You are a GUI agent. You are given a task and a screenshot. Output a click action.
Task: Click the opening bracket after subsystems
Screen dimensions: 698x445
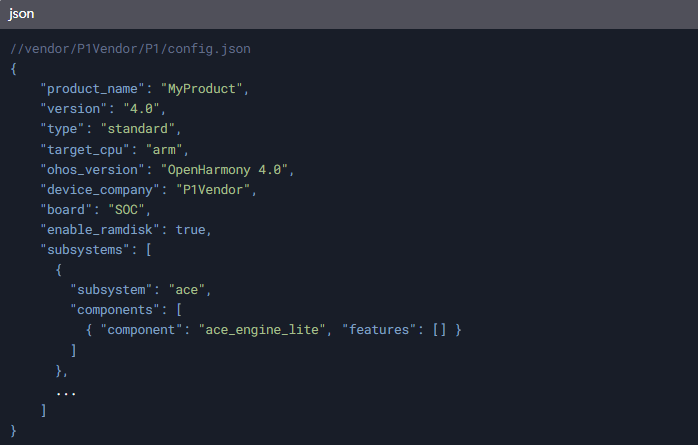pos(149,250)
